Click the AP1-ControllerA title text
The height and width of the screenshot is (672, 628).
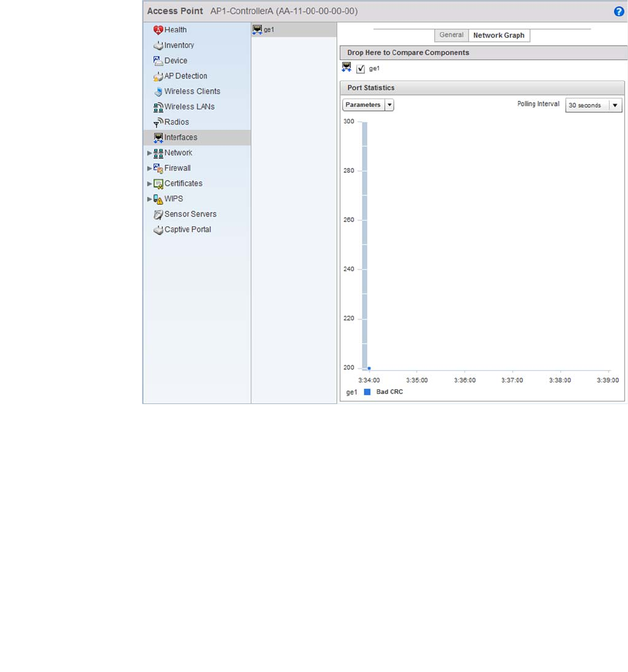(284, 11)
